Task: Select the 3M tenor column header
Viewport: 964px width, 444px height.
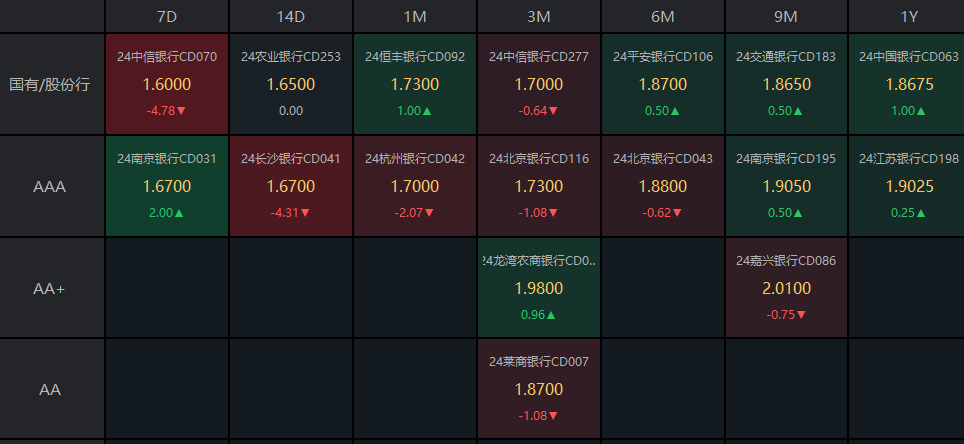Action: pyautogui.click(x=538, y=16)
